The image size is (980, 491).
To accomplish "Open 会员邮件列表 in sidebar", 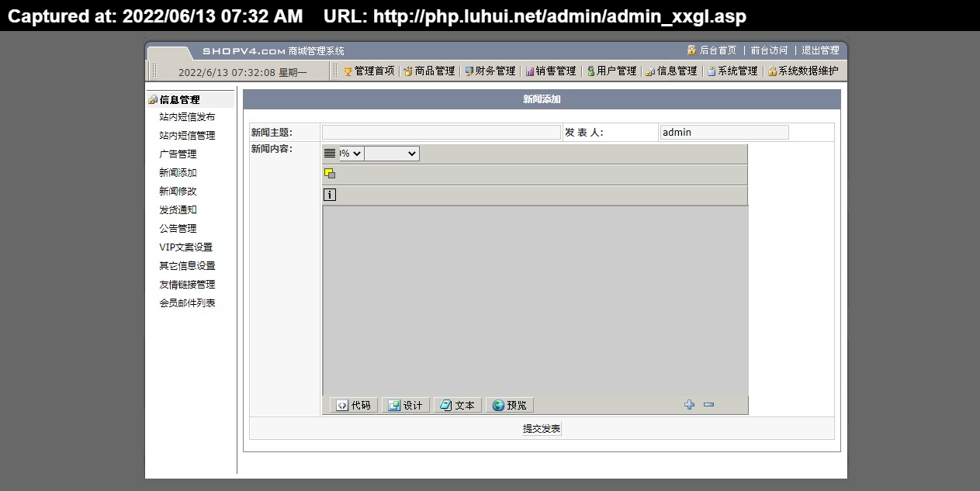I will (187, 303).
